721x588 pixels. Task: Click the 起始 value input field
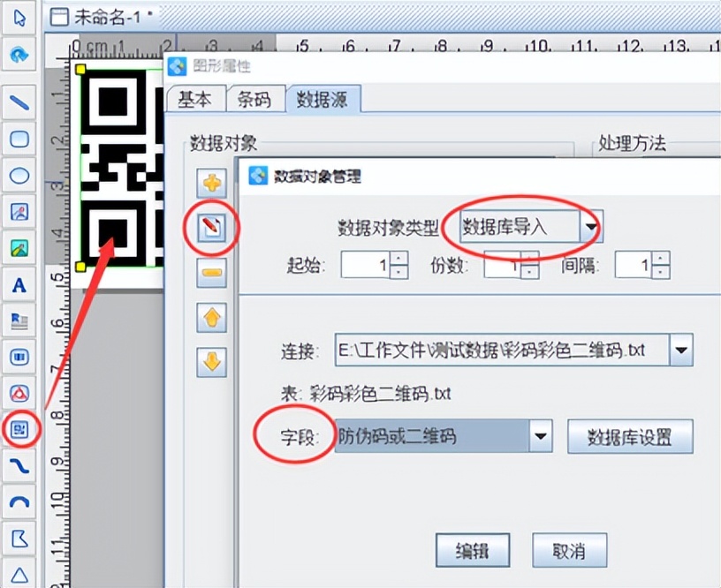366,265
